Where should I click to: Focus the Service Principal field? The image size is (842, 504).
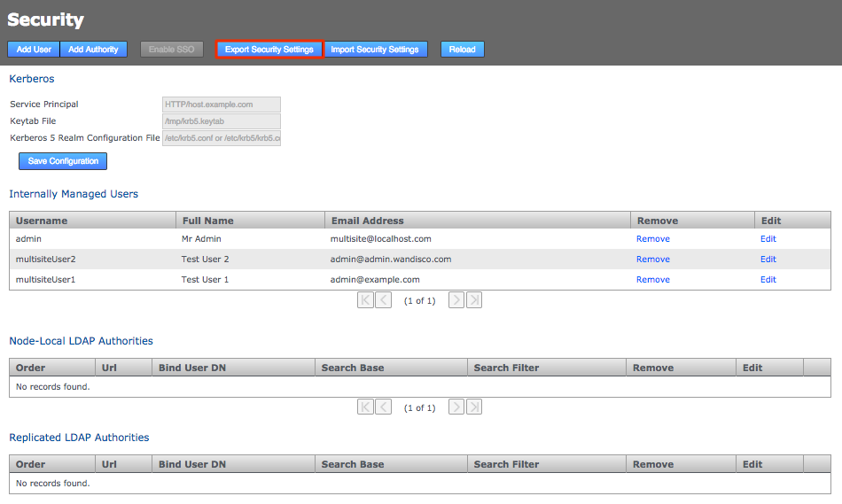[222, 105]
